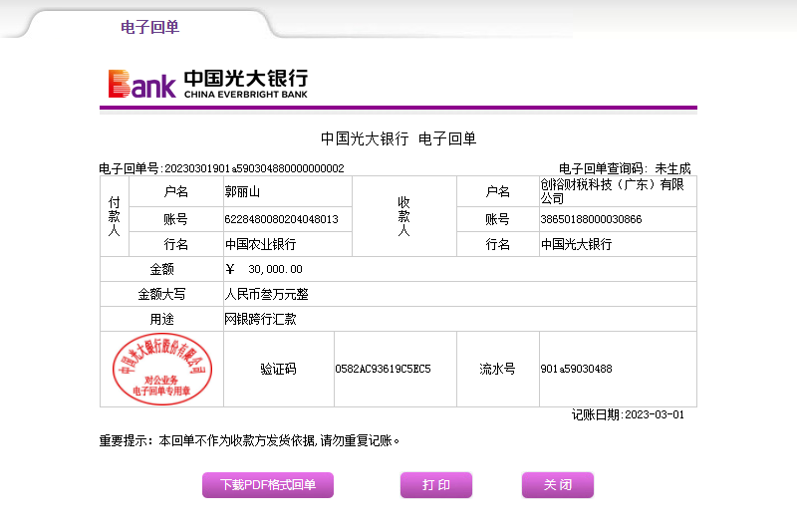Screen dimensions: 797x532
Task: Click the 打印 button
Action: 436,485
